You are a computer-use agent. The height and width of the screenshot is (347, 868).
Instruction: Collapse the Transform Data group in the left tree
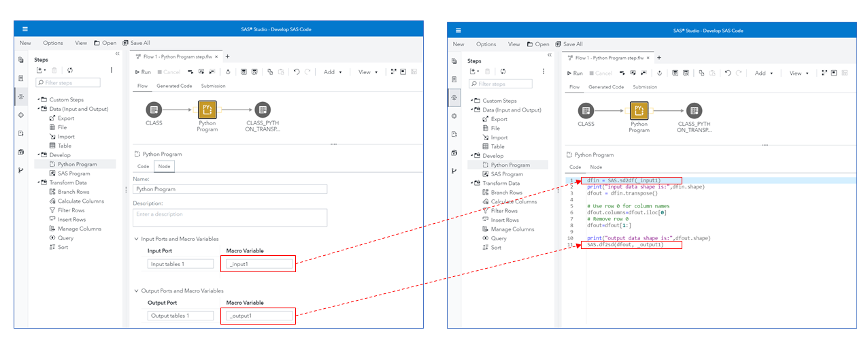38,182
